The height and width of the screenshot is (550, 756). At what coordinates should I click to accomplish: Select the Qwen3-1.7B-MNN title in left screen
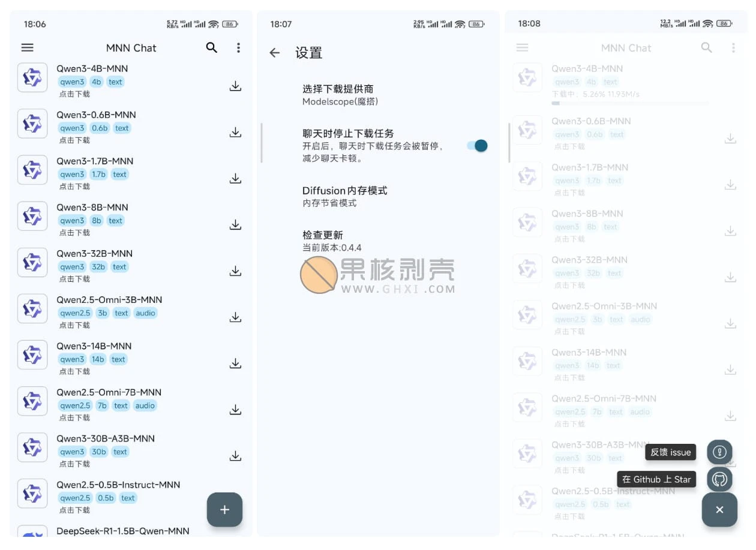point(95,161)
